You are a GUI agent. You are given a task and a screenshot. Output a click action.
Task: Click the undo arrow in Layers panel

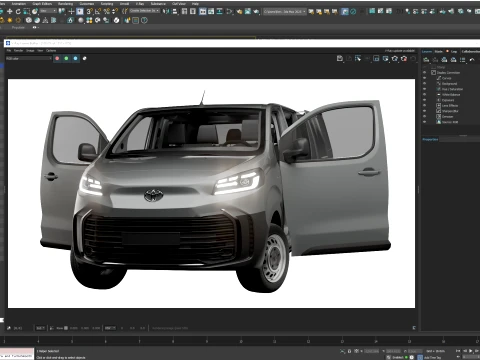472,60
